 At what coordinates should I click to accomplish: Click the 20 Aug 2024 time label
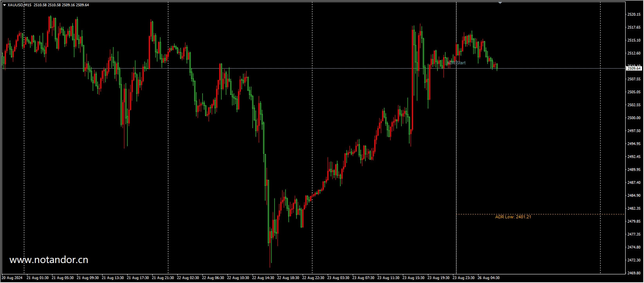[x=12, y=278]
